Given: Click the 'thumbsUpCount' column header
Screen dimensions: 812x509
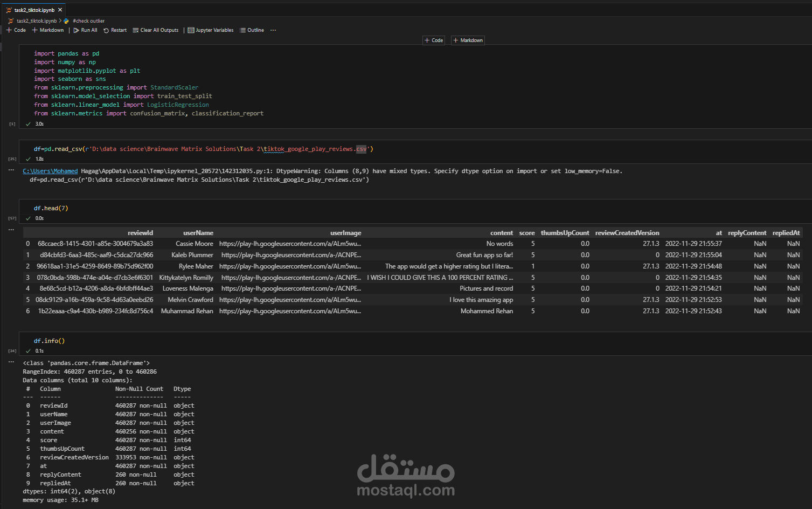Looking at the screenshot, I should (565, 233).
